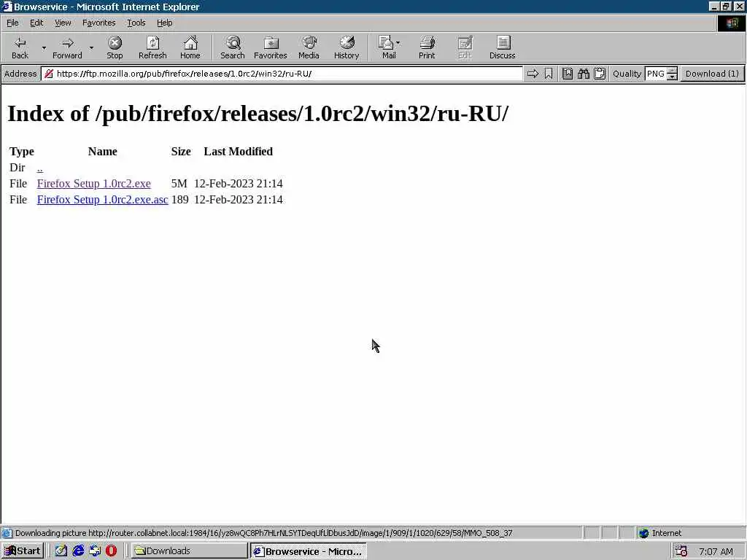Image resolution: width=747 pixels, height=560 pixels.
Task: Click the address bar page icon
Action: coord(49,74)
